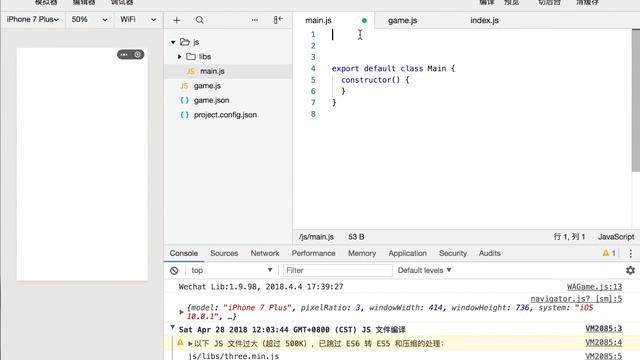
Task: Open the Audits tab
Action: 489,253
